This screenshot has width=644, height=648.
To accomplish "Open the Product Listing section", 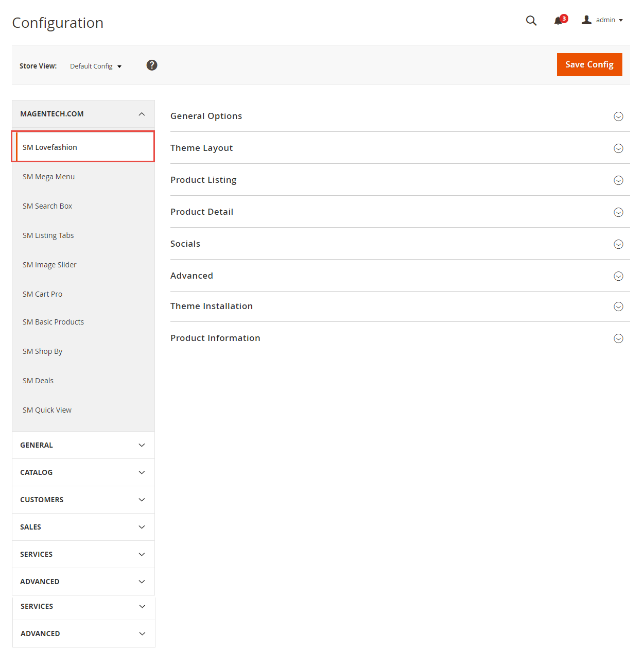I will click(x=400, y=180).
